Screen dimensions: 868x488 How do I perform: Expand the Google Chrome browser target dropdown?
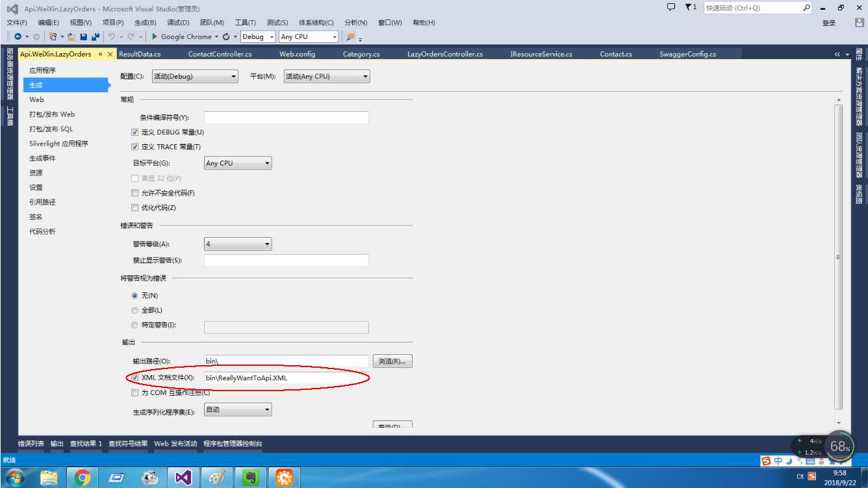coord(216,37)
